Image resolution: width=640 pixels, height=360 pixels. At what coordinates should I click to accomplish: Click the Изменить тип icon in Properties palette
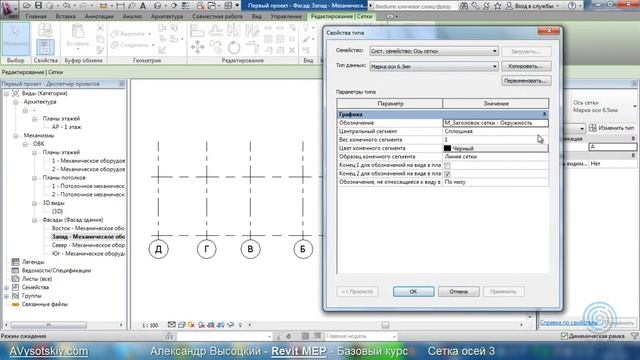[593, 128]
